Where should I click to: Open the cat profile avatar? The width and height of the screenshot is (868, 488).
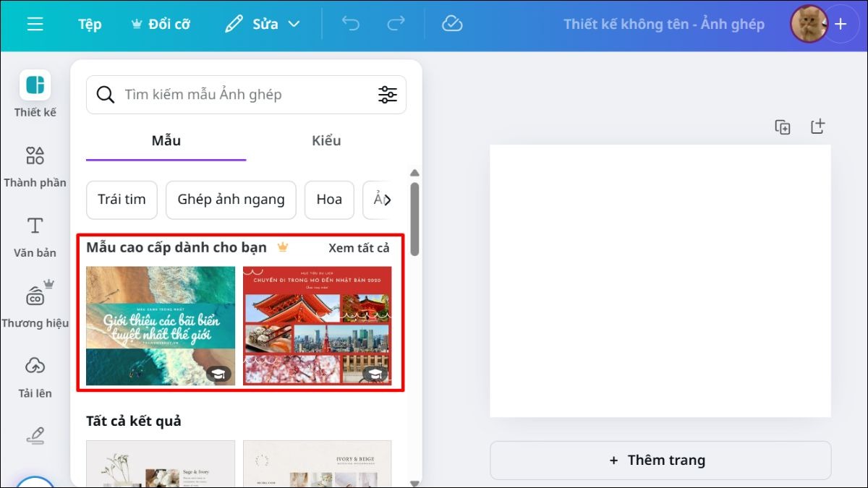click(809, 24)
